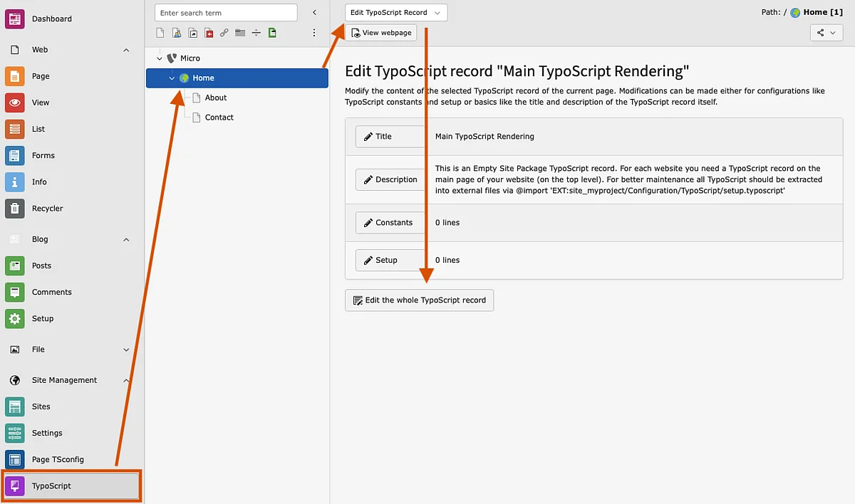Open the page tree three-dot options menu
The height and width of the screenshot is (504, 855).
[x=314, y=33]
